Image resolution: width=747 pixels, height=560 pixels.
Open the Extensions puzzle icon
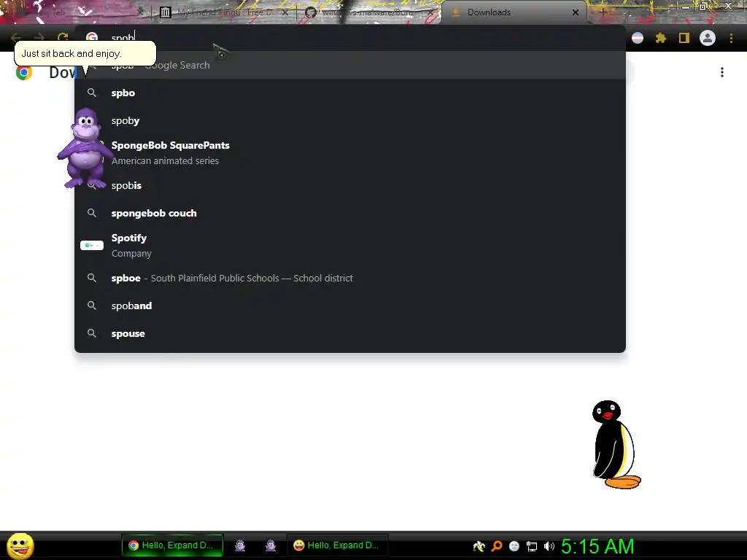[x=661, y=38]
